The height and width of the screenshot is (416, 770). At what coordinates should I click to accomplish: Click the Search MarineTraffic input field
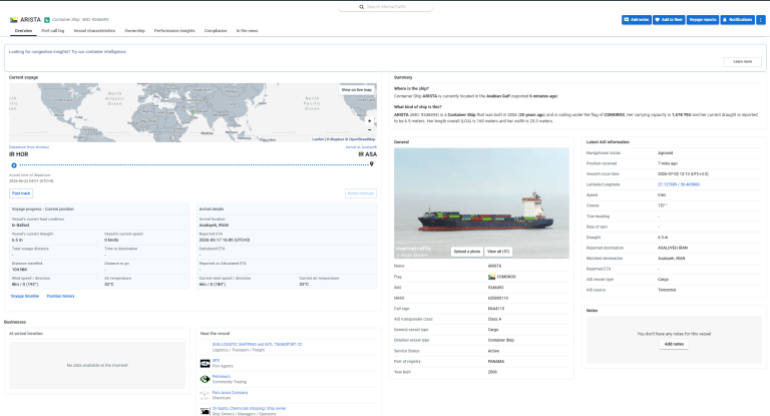pos(386,7)
